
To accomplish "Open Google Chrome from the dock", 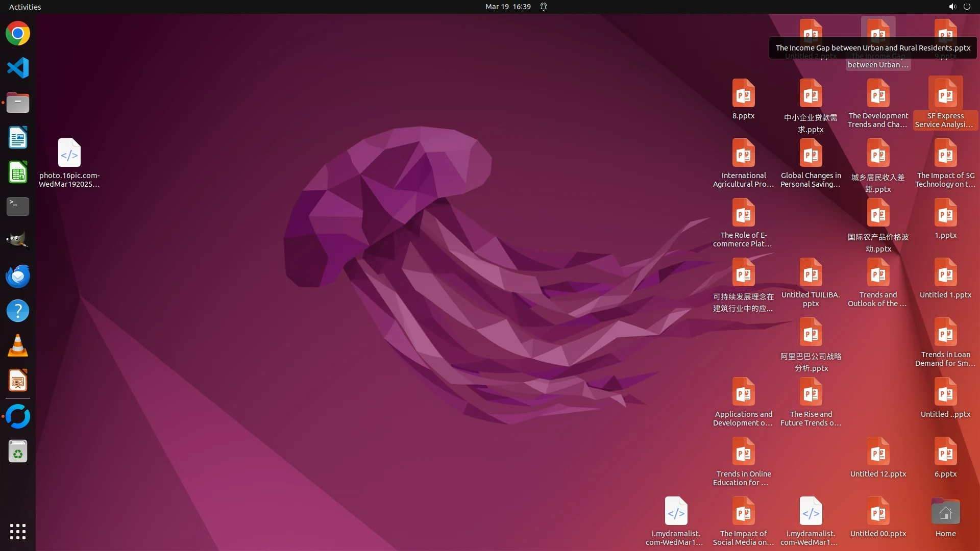I will coord(18,34).
